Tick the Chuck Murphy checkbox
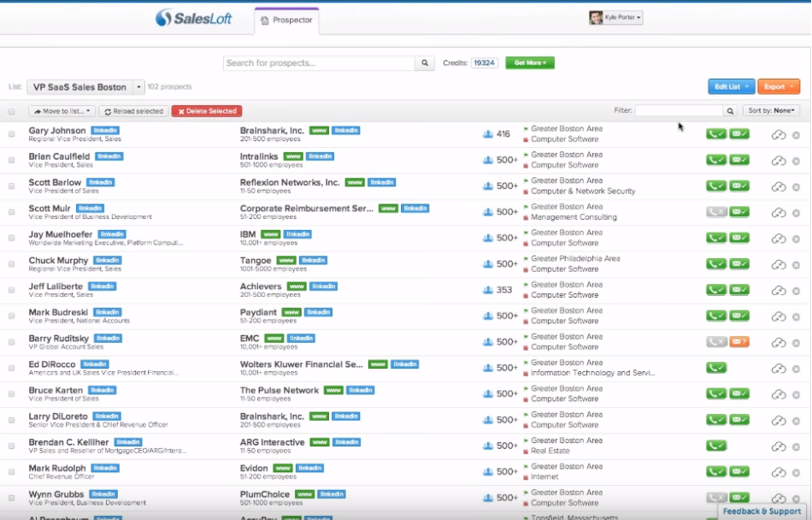 pos(11,263)
